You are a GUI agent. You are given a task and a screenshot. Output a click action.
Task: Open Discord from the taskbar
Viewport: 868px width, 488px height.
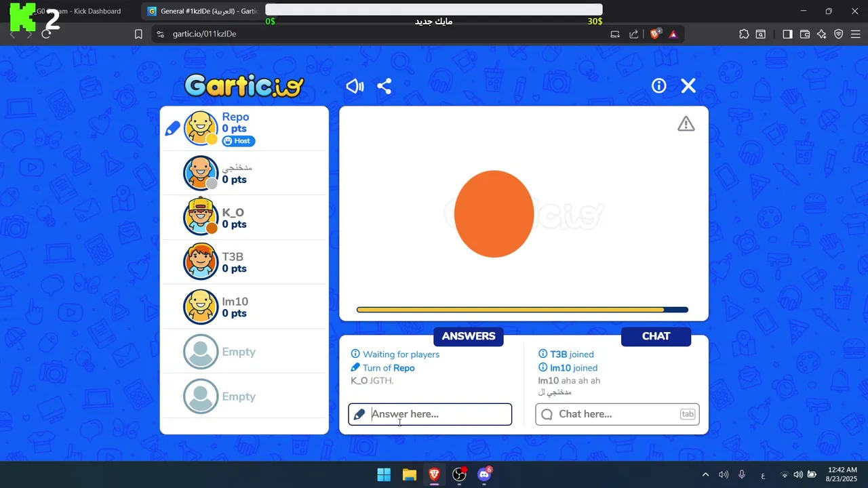click(x=484, y=474)
